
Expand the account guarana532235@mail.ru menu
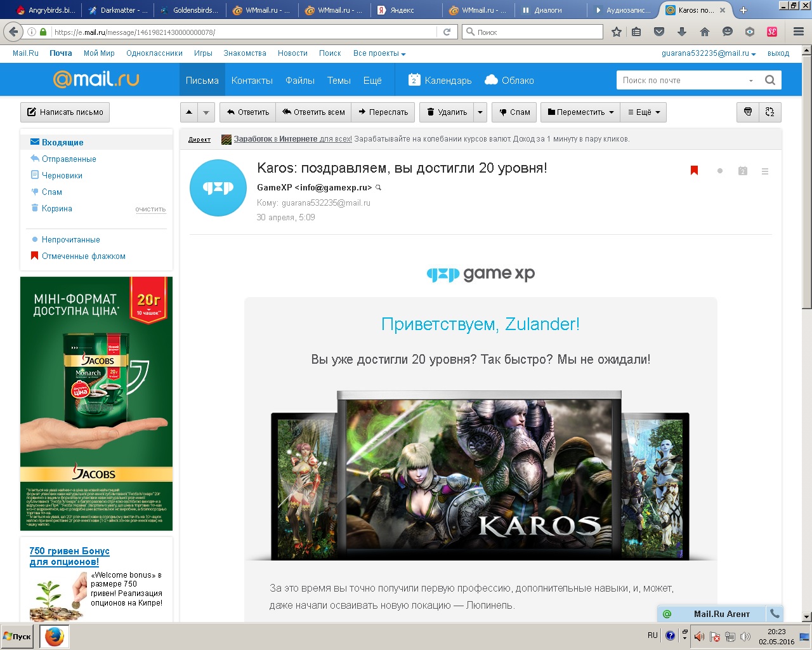(709, 53)
